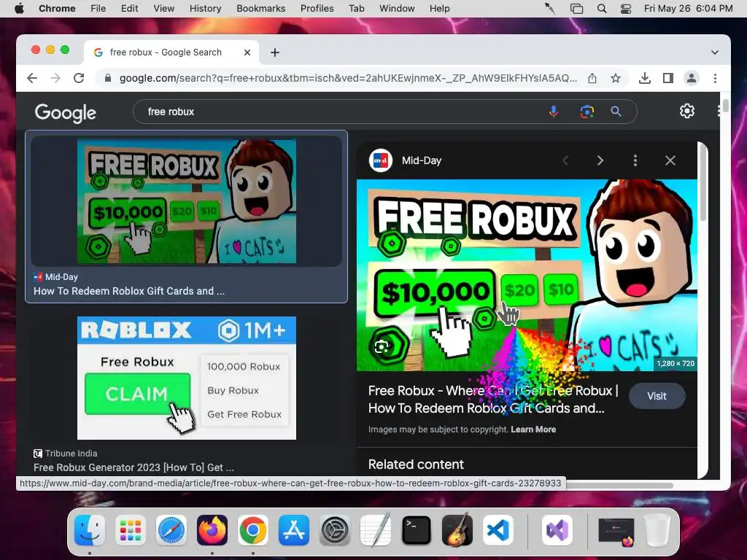Open preview title Free Robux link

click(x=493, y=399)
